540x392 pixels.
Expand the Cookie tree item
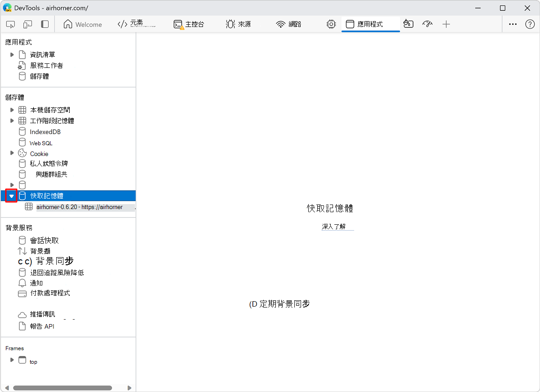(11, 153)
